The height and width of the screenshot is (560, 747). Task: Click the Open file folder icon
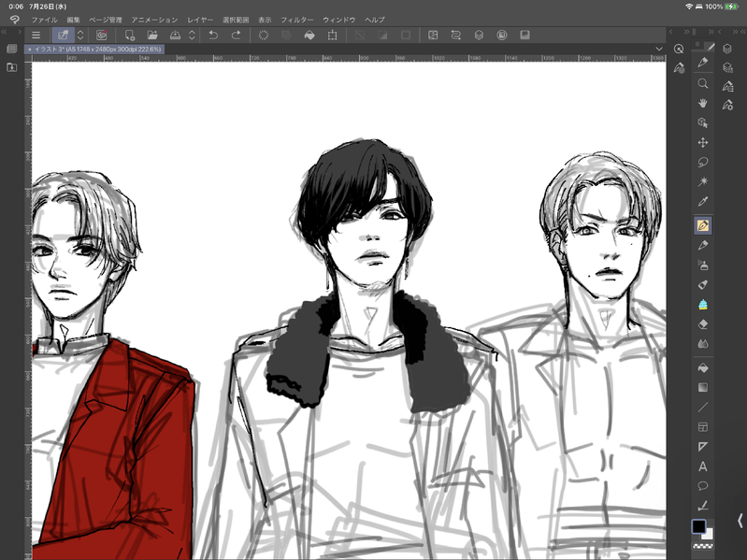152,35
